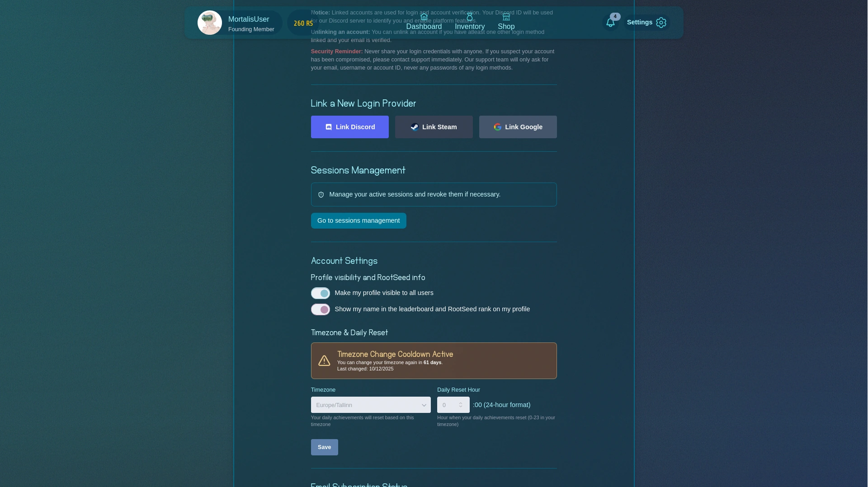The height and width of the screenshot is (487, 868).
Task: Click the Shop storefront icon
Action: (506, 17)
